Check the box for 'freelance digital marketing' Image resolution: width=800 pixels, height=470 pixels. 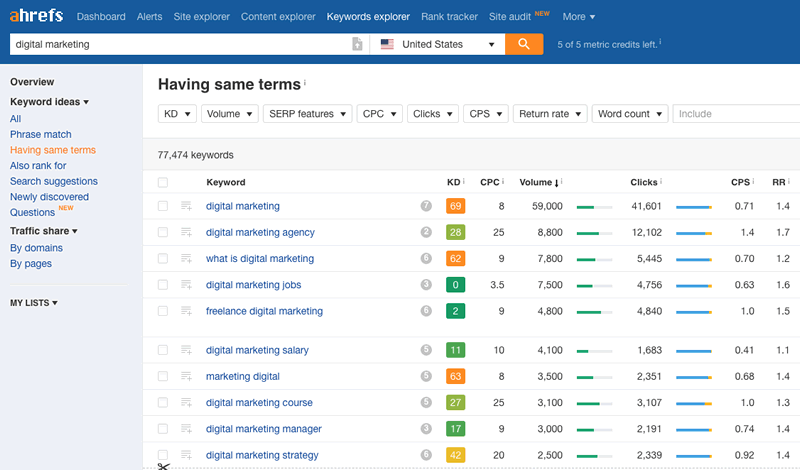163,311
